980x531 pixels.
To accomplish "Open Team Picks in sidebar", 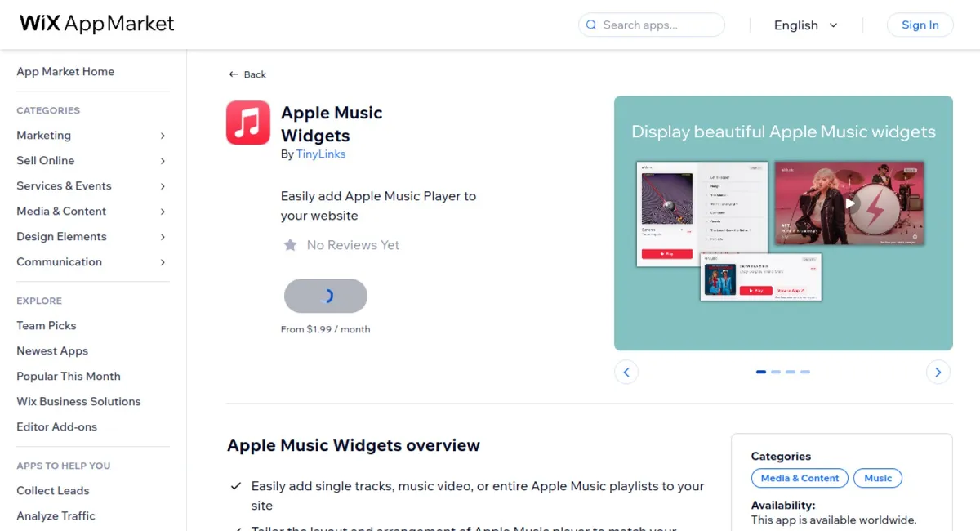I will [x=47, y=325].
